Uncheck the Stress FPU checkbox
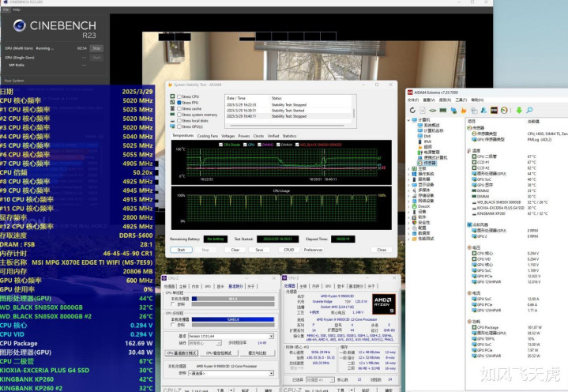Image resolution: width=568 pixels, height=392 pixels. pyautogui.click(x=179, y=103)
